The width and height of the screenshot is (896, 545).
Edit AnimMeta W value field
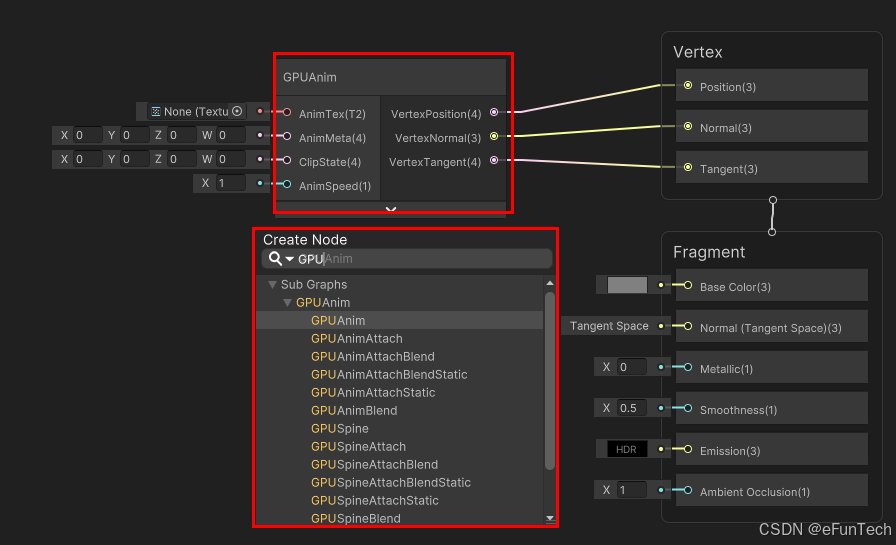pyautogui.click(x=231, y=135)
